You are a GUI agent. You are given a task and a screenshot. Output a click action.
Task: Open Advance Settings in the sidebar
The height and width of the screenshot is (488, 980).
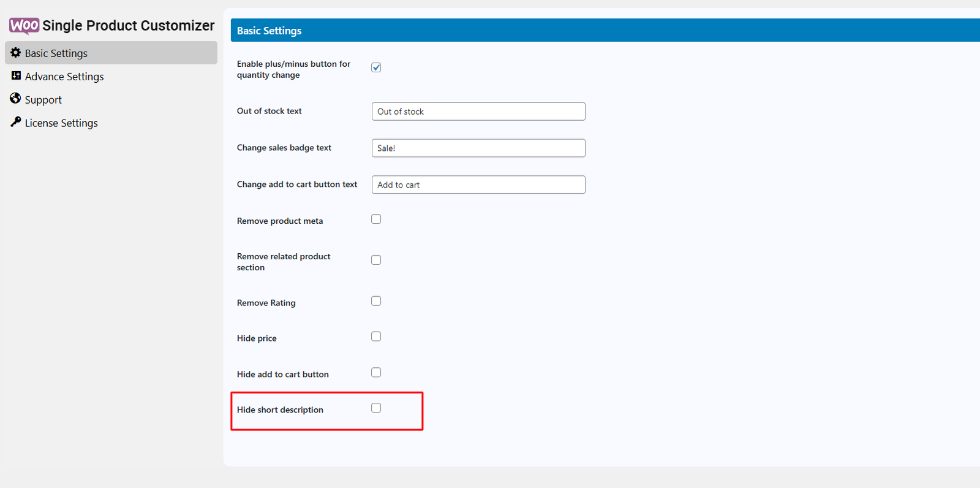64,77
